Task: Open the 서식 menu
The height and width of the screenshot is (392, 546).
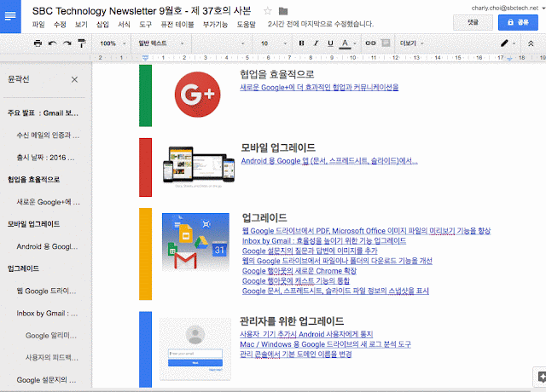Action: [x=124, y=25]
